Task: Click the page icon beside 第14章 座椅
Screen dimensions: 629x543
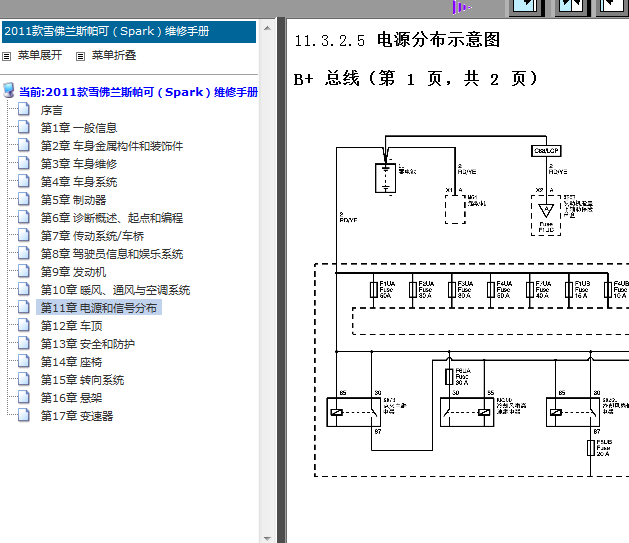Action: (x=24, y=361)
